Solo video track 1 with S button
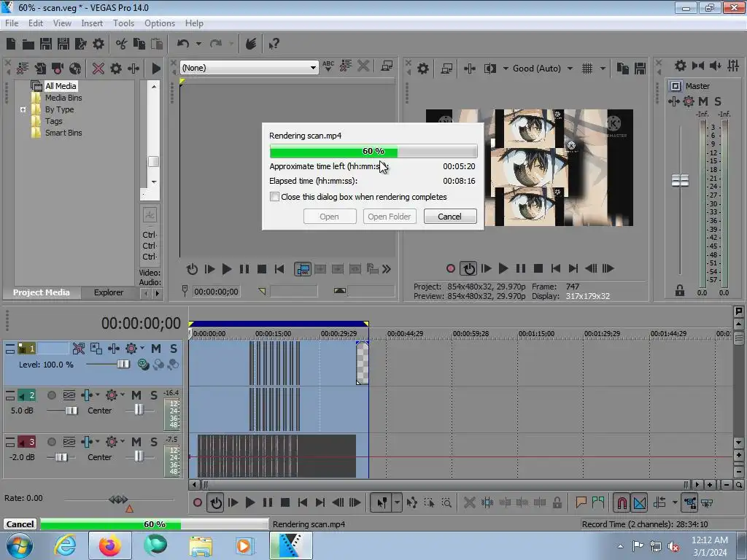The image size is (747, 560). 174,349
